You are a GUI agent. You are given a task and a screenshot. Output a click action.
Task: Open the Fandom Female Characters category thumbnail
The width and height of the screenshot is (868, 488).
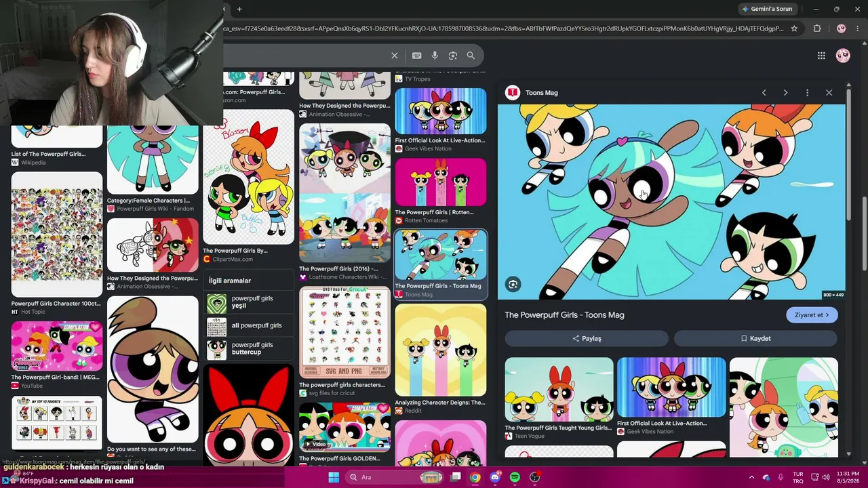tap(153, 160)
